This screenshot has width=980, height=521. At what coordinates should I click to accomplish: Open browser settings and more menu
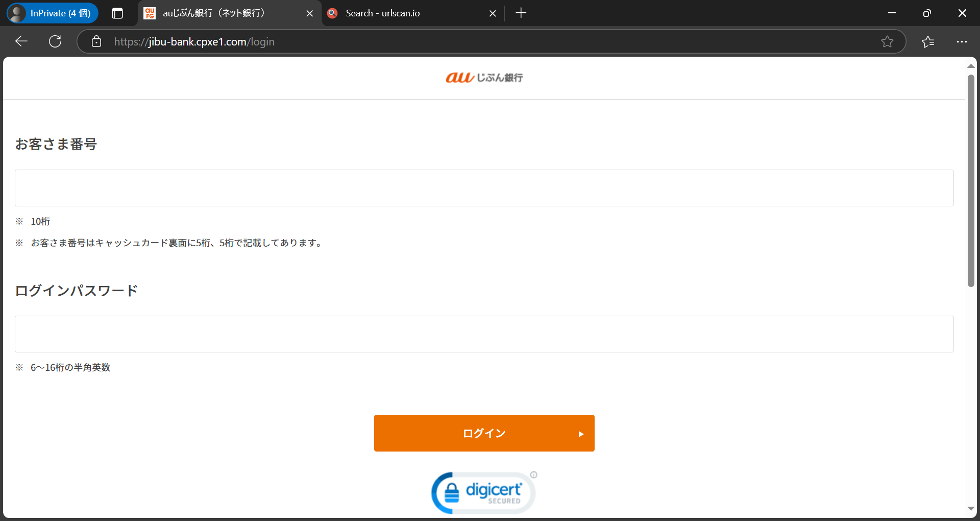[962, 41]
